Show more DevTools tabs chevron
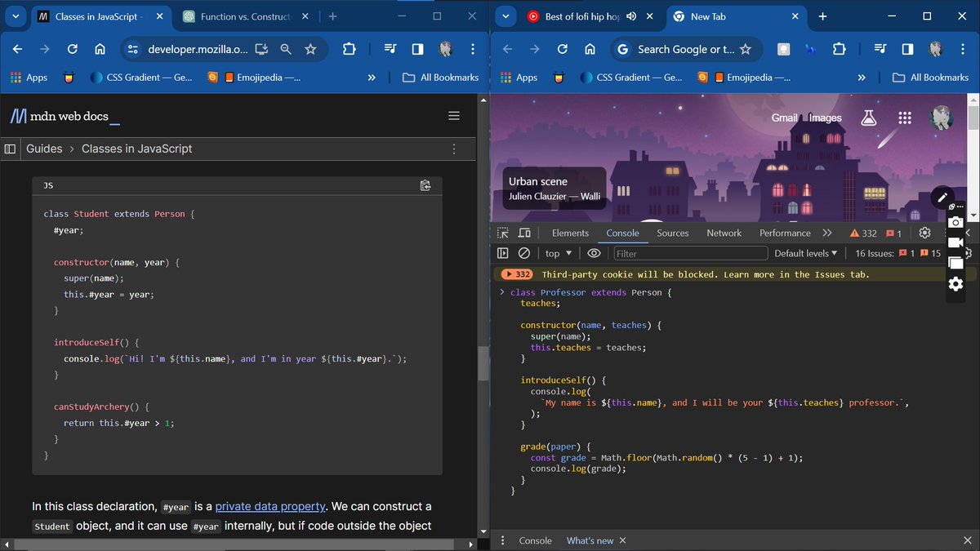This screenshot has width=980, height=551. (x=827, y=233)
